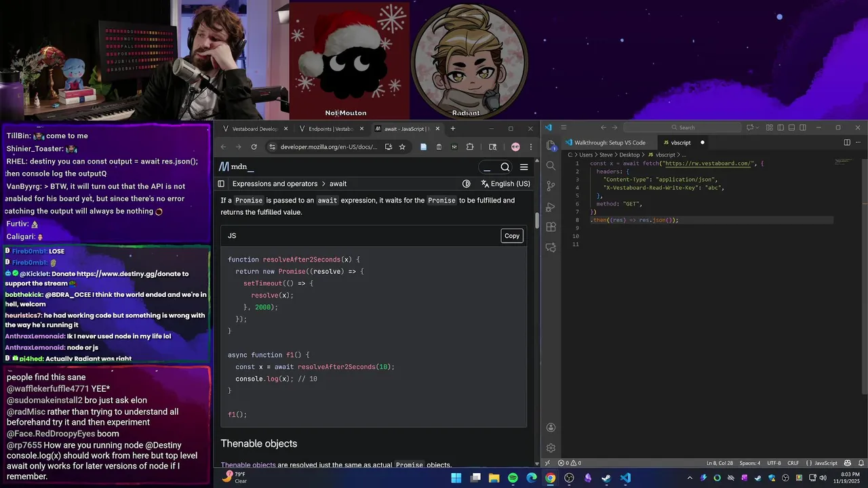868x488 pixels.
Task: Open a new browser tab
Action: [x=453, y=129]
